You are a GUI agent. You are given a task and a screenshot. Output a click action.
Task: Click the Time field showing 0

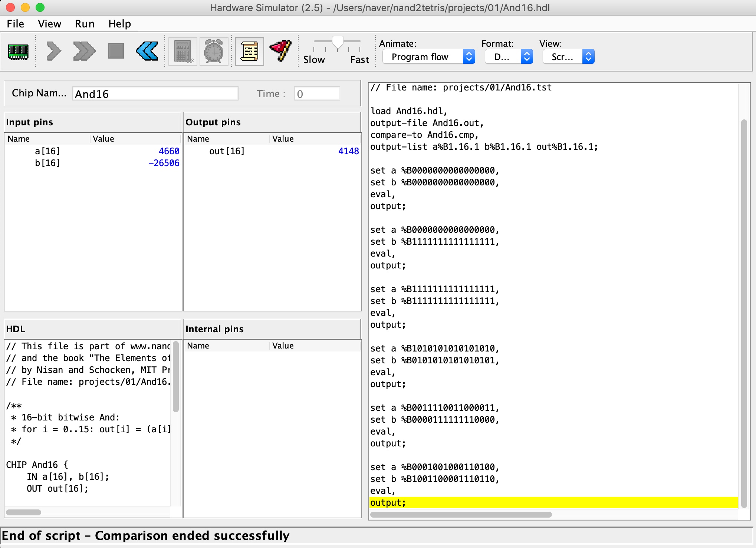pyautogui.click(x=317, y=94)
